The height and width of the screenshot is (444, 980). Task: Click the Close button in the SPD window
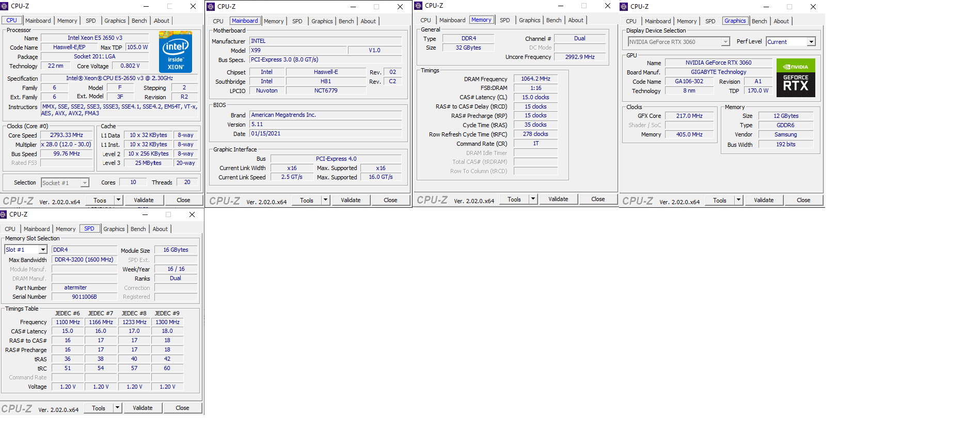click(182, 408)
